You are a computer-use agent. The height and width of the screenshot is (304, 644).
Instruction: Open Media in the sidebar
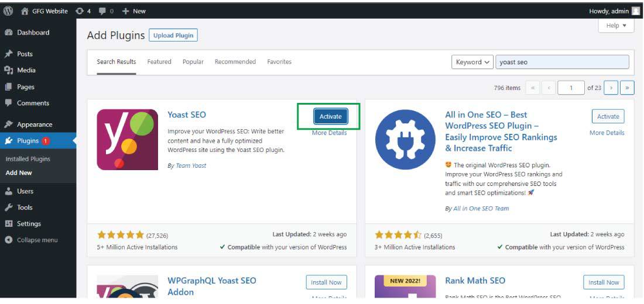26,70
